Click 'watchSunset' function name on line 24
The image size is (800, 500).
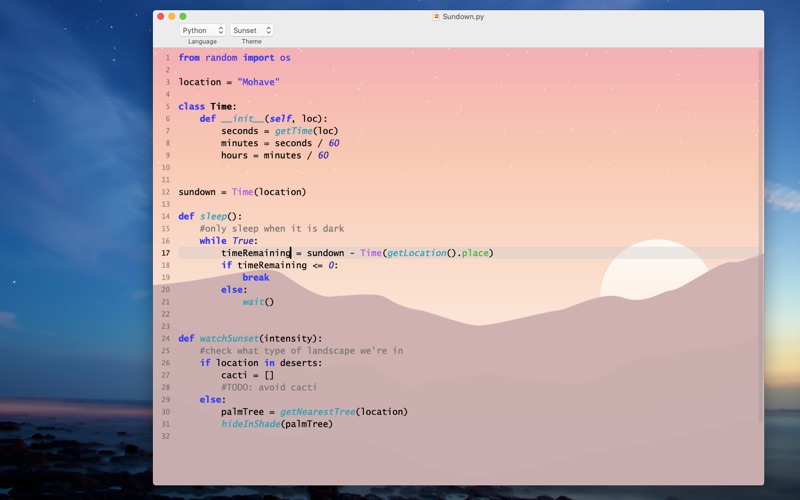click(229, 338)
